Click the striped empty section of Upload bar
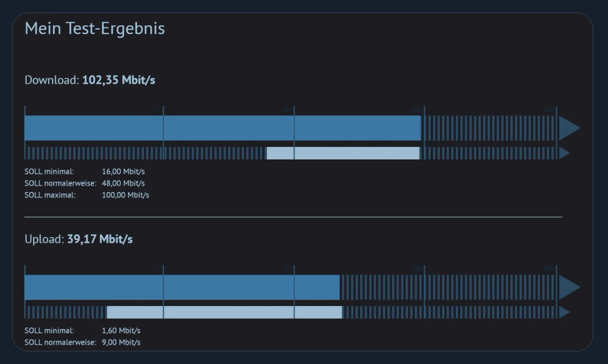The image size is (608, 364). click(446, 287)
